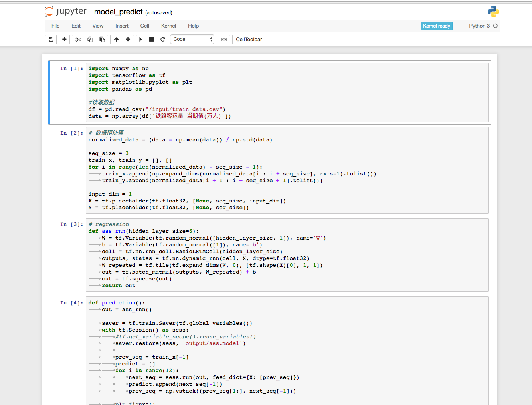
Task: Insert a new cell below with the plus icon
Action: coord(64,40)
